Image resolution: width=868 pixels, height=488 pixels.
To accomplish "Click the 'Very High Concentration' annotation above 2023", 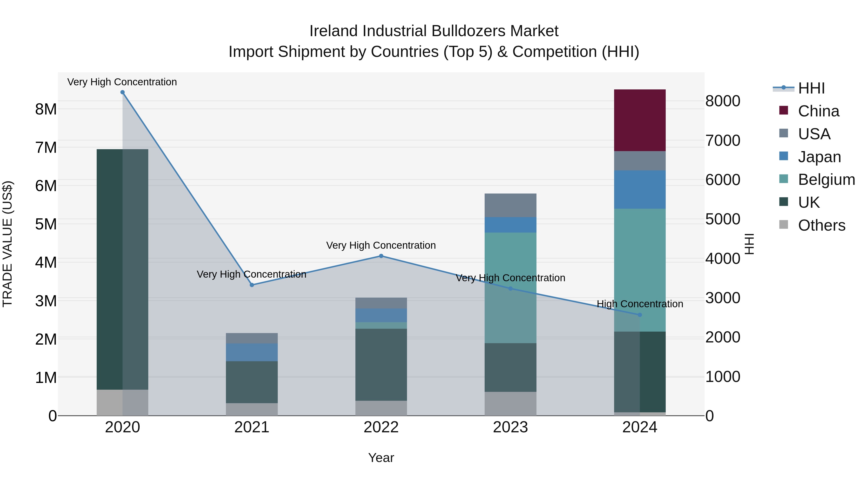I will pyautogui.click(x=510, y=278).
